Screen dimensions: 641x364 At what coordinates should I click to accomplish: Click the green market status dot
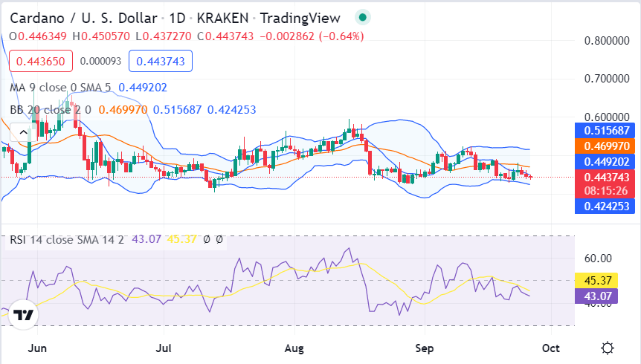click(x=362, y=18)
